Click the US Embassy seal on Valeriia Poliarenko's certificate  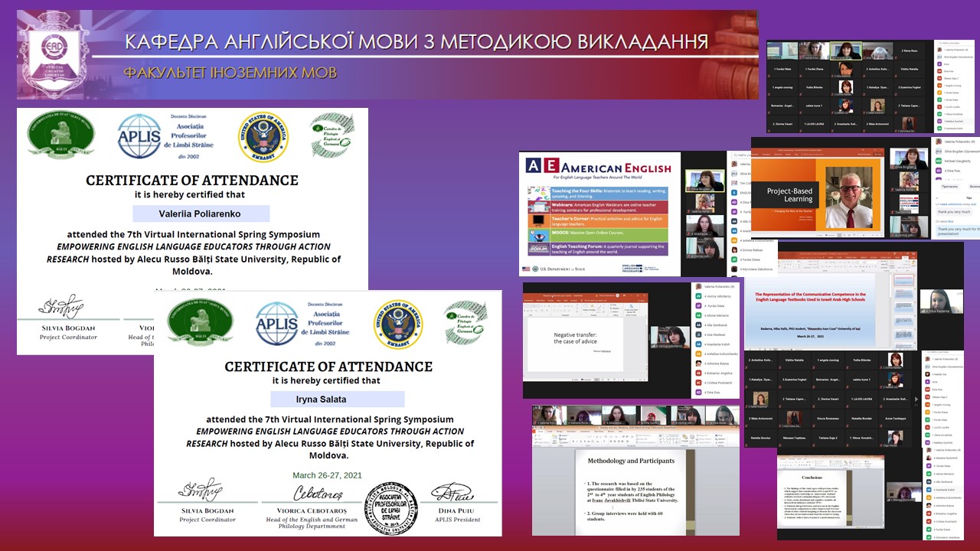pos(263,138)
